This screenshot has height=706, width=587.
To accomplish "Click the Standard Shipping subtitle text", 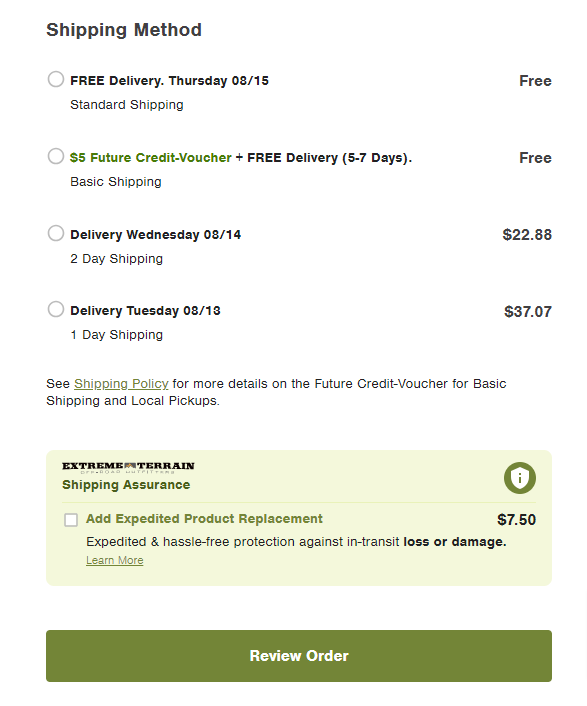I will point(126,104).
